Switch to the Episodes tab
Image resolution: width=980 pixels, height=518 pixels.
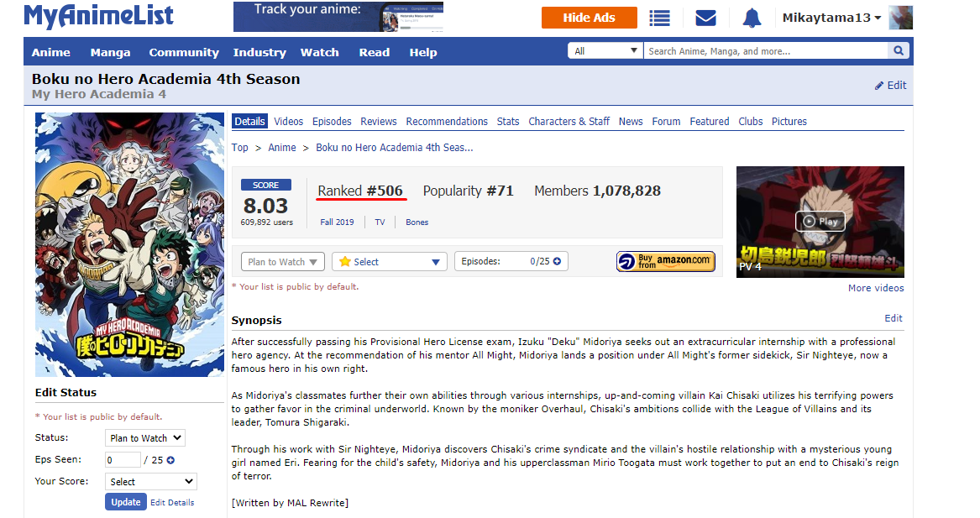332,121
